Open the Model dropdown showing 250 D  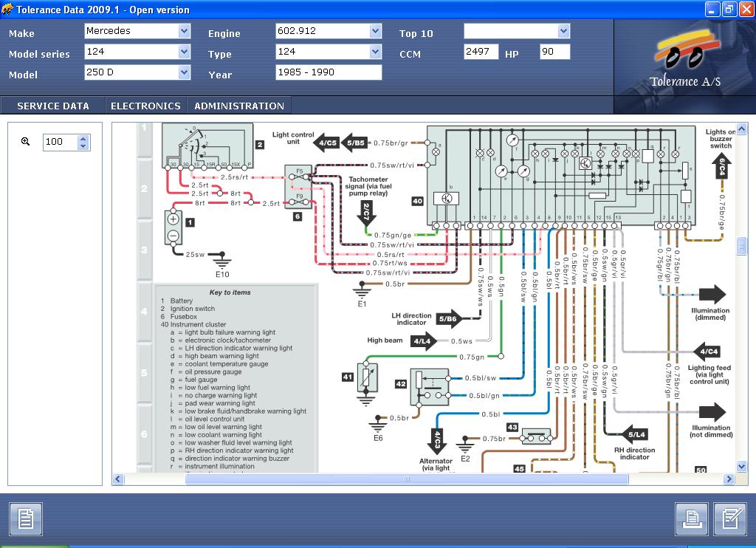[x=184, y=72]
